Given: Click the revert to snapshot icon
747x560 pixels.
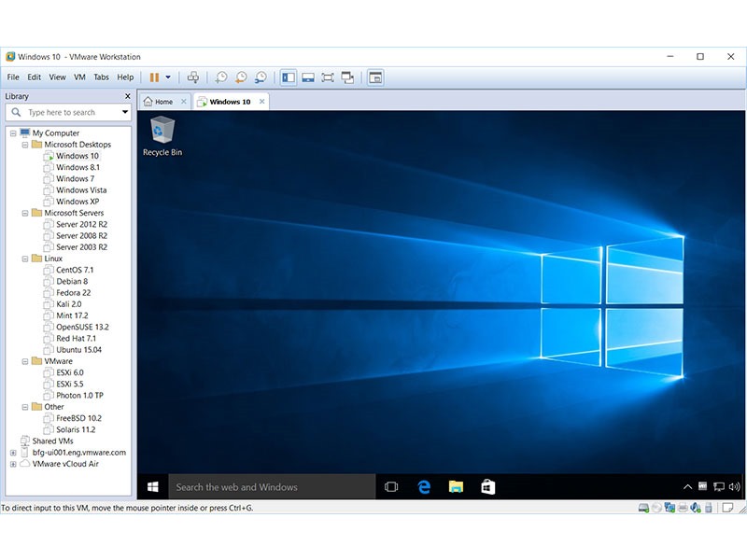Looking at the screenshot, I should point(241,77).
